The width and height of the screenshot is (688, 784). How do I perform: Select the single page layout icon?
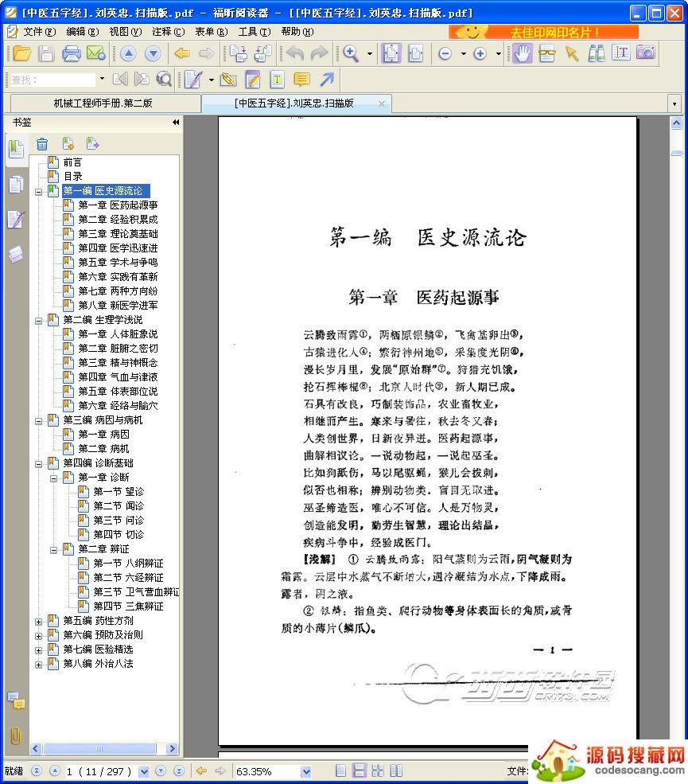click(340, 770)
